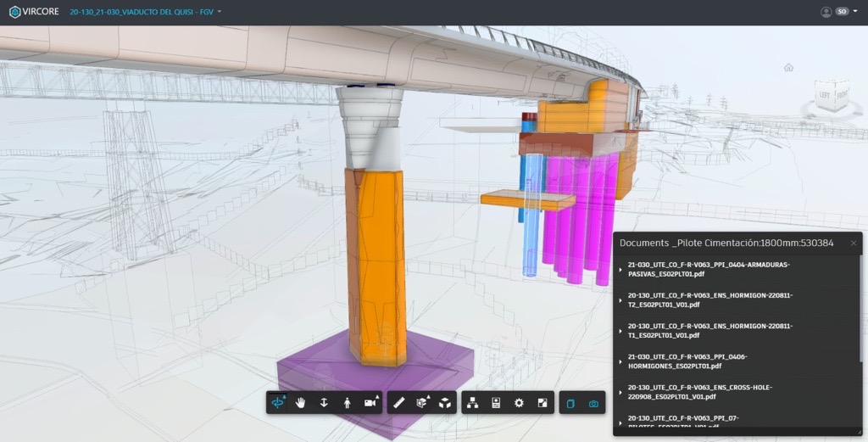This screenshot has height=442, width=868.
Task: Toggle the Explode model tool
Action: point(445,403)
